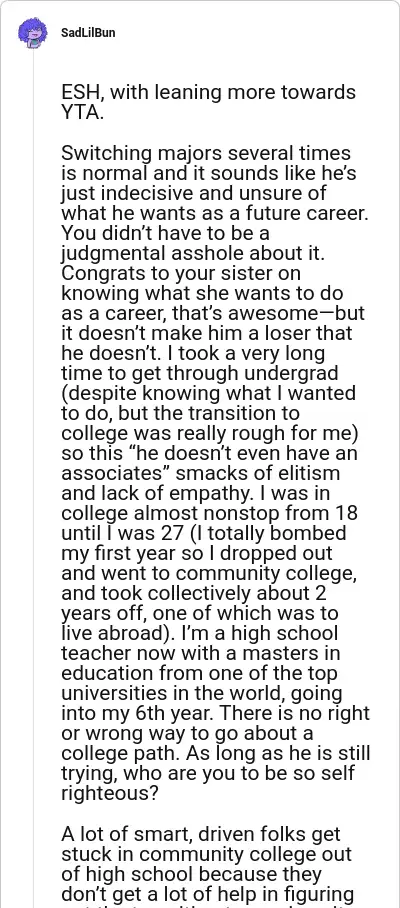The image size is (400, 908).
Task: Click the word 'righteous?' ending the paragraph
Action: [x=109, y=793]
